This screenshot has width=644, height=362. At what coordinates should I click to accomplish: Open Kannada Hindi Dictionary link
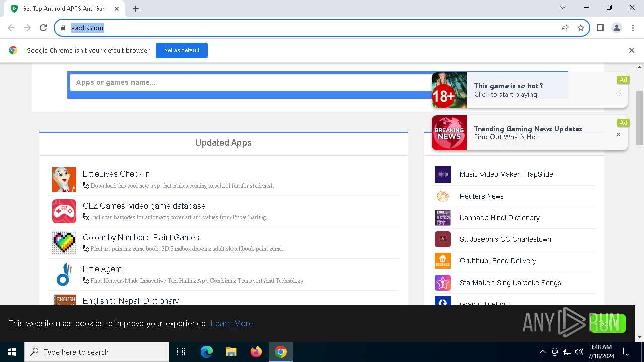[500, 218]
